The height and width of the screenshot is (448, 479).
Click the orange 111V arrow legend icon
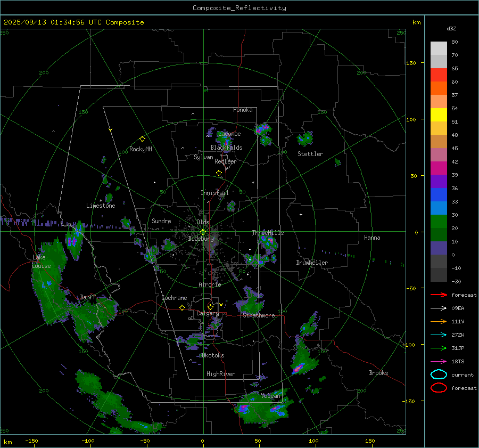click(439, 321)
